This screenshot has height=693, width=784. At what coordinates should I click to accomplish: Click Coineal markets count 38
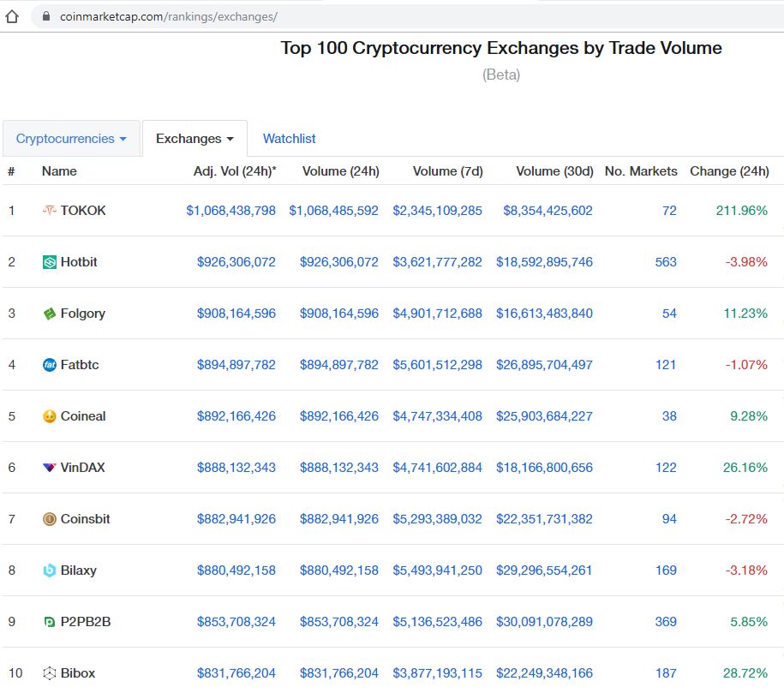(x=669, y=416)
